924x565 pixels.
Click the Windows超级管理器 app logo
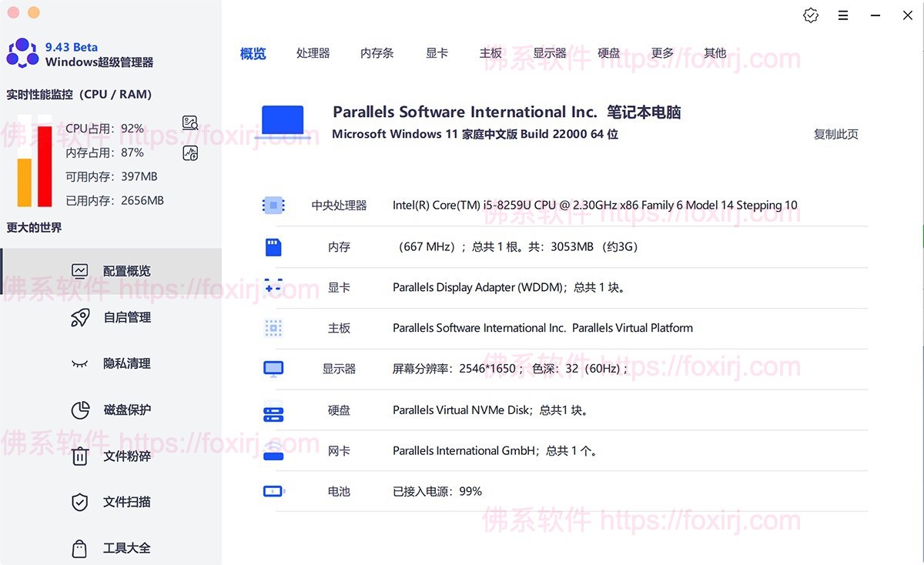22,51
